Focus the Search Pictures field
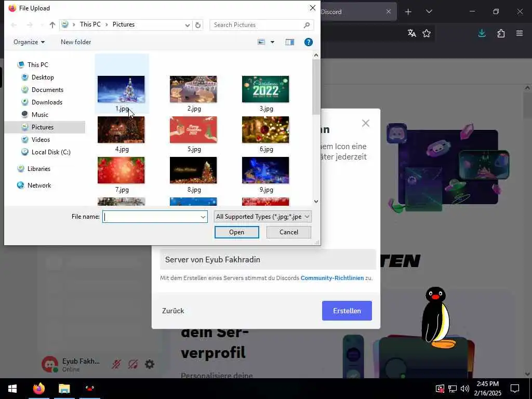This screenshot has height=399, width=532. coord(261,25)
